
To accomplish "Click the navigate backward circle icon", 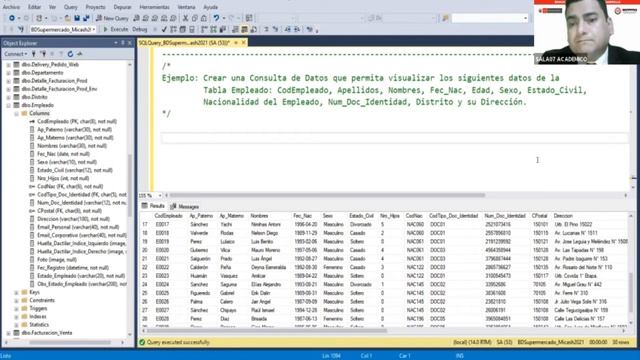I will [12, 18].
